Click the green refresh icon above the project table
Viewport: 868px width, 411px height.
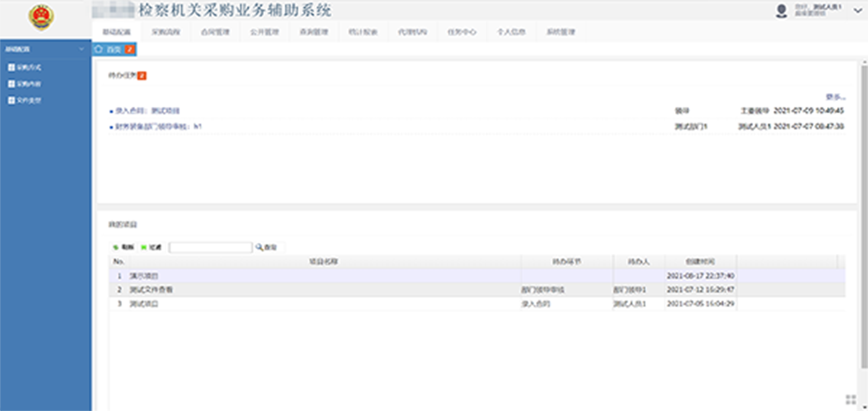[116, 247]
